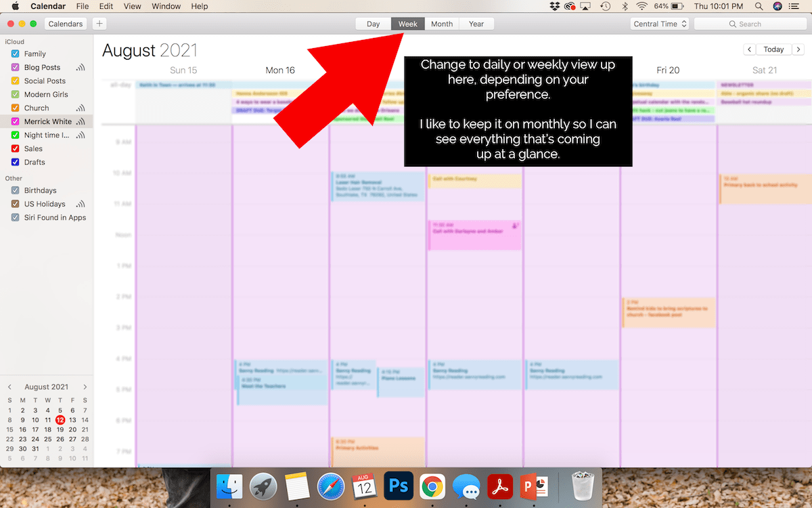Go to previous month in the mini calendar
Viewport: 812px width, 508px height.
tap(9, 386)
